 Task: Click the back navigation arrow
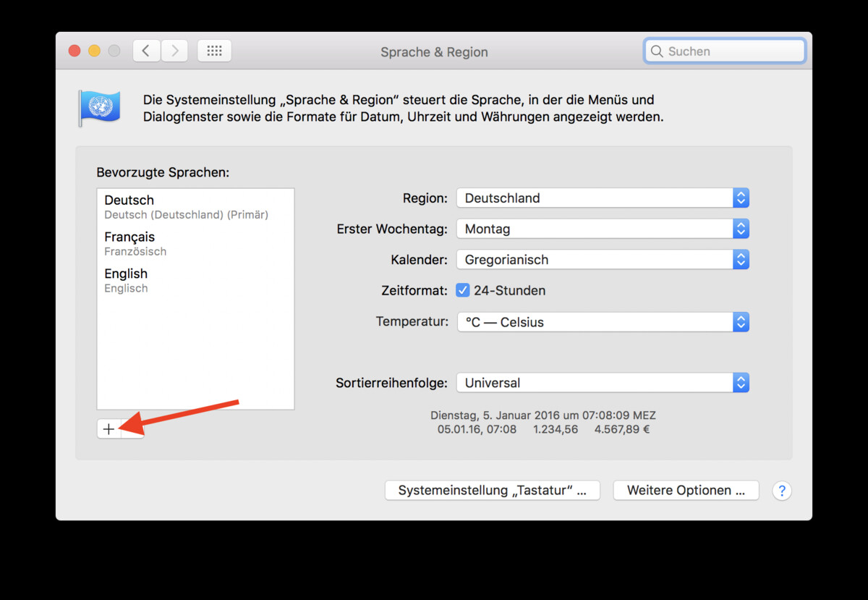click(145, 51)
